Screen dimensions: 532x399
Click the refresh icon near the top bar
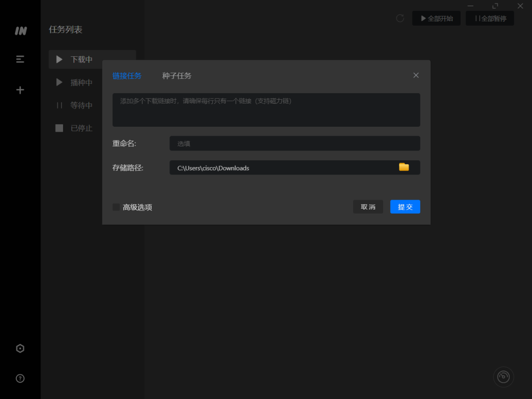399,18
